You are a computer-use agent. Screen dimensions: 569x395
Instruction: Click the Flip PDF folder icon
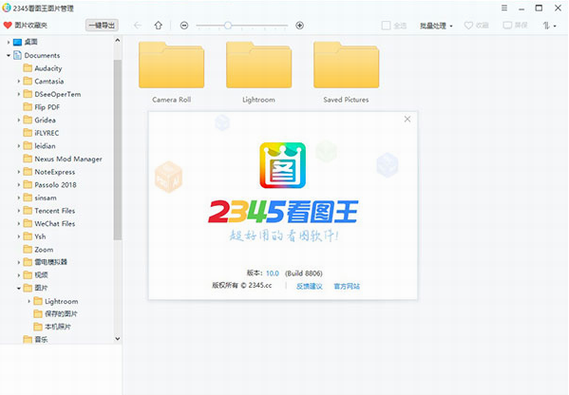point(28,107)
